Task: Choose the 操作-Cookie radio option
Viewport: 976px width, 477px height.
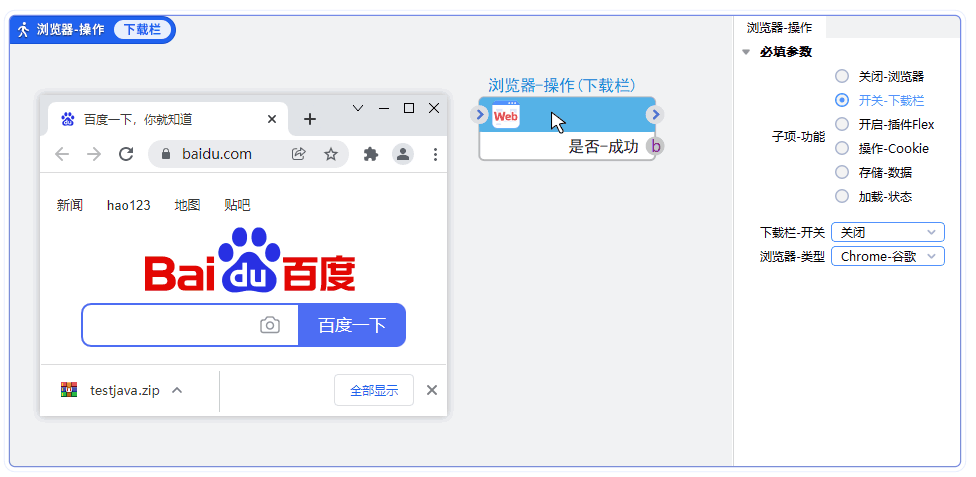Action: pyautogui.click(x=842, y=148)
